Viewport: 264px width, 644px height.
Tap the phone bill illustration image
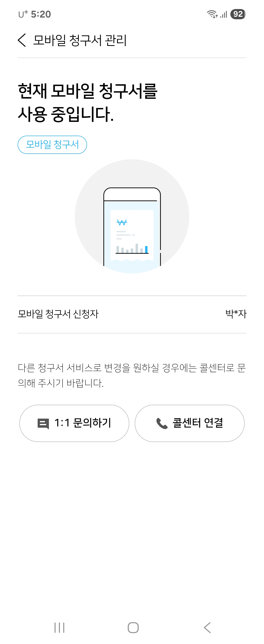pyautogui.click(x=132, y=217)
